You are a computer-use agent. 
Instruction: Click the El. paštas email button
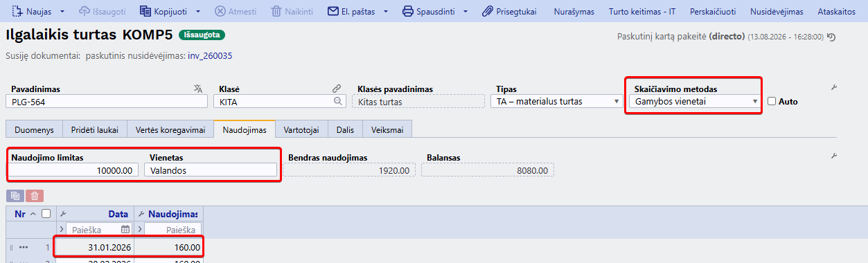pyautogui.click(x=353, y=12)
